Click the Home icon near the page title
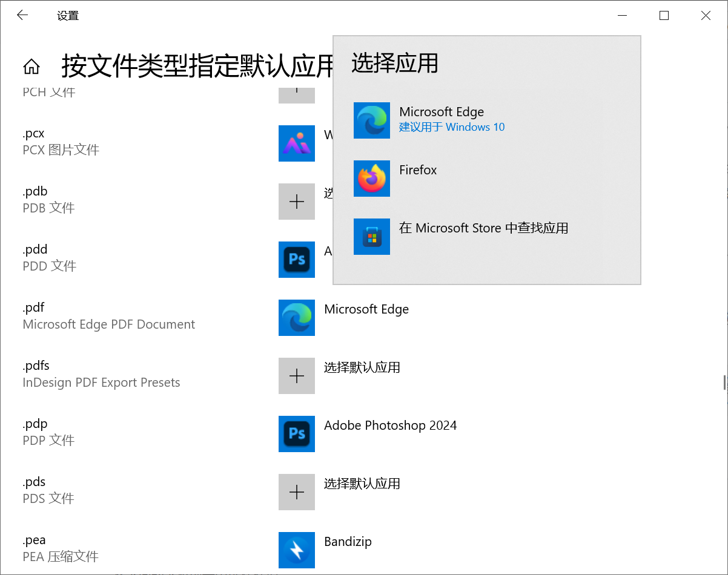This screenshot has height=575, width=728. pos(31,67)
